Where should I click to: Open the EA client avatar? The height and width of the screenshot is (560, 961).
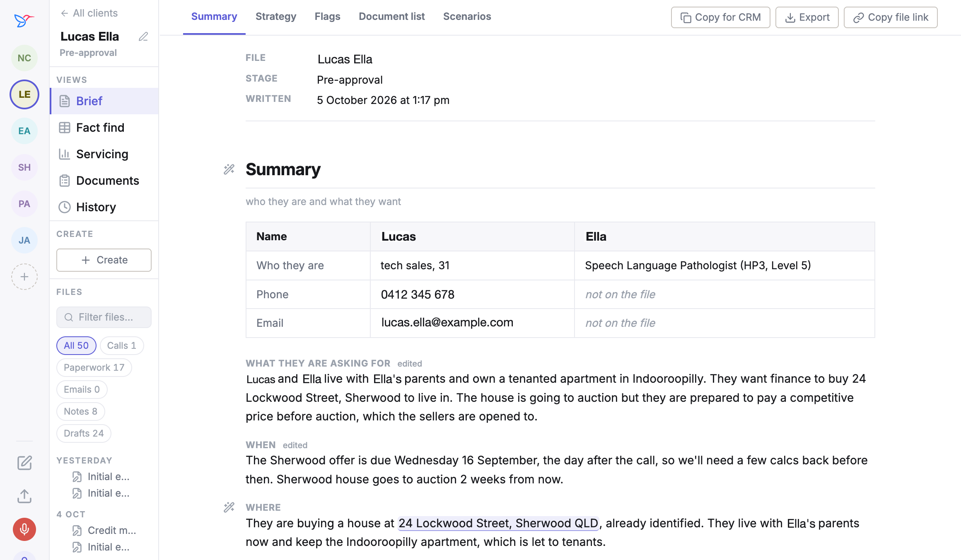24,131
